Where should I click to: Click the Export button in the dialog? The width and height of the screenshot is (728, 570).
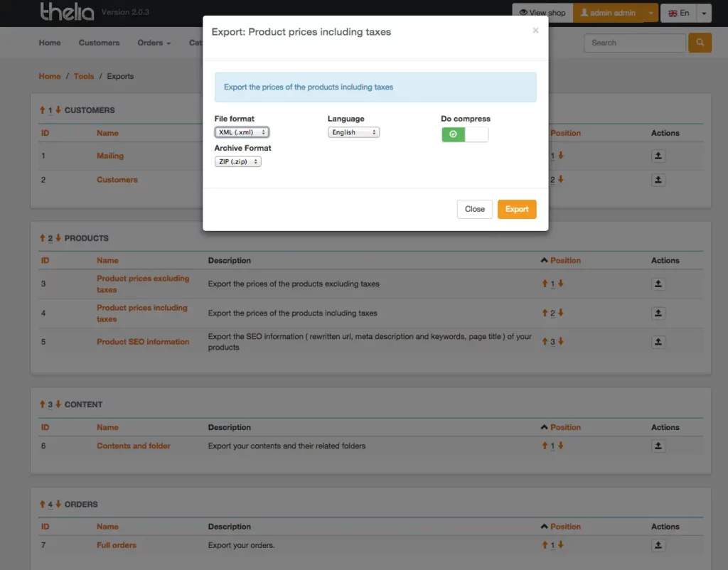tap(517, 210)
